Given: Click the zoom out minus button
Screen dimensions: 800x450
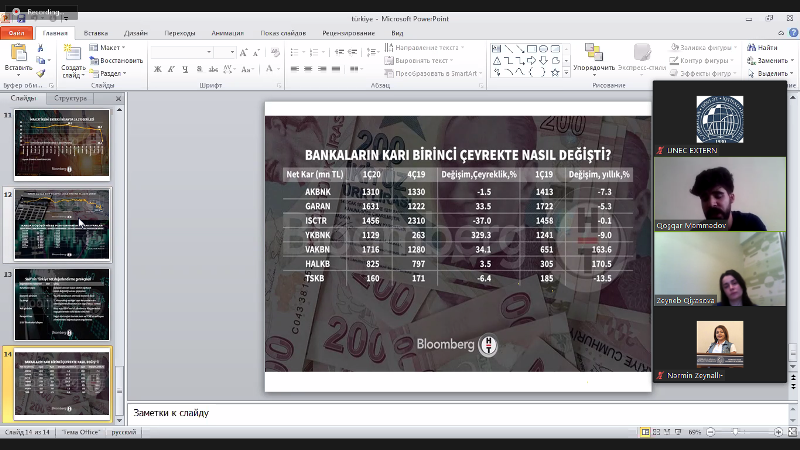Looking at the screenshot, I should (711, 432).
